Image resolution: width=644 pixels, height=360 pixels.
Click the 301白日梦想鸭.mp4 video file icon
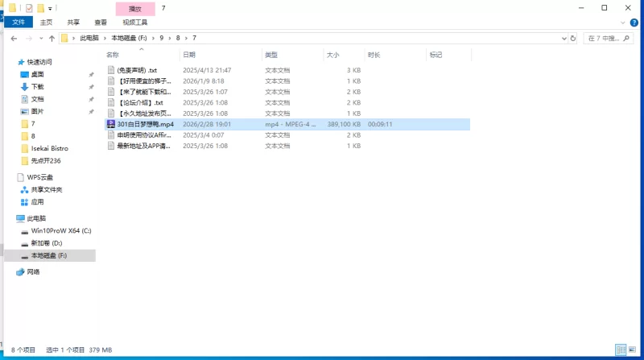tap(111, 125)
